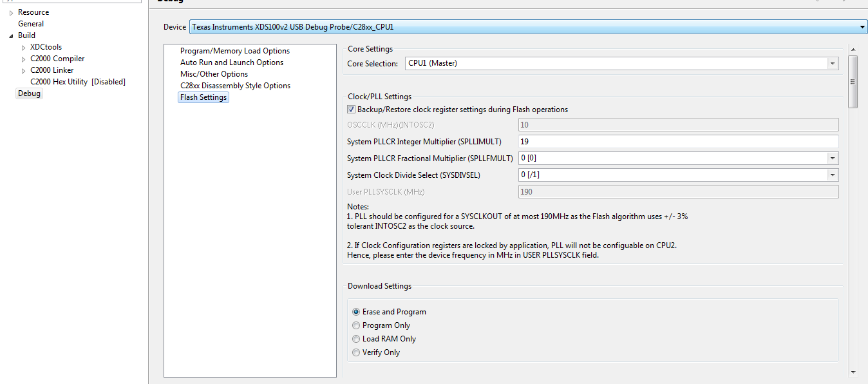Expand the XDCtools node

coord(24,48)
